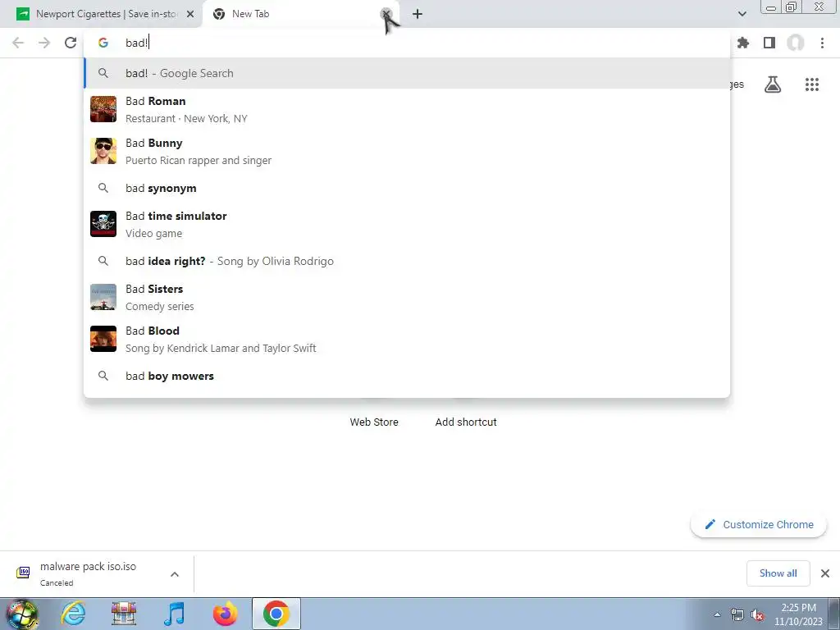The width and height of the screenshot is (840, 630).
Task: Click the Add shortcut tile
Action: tap(466, 422)
